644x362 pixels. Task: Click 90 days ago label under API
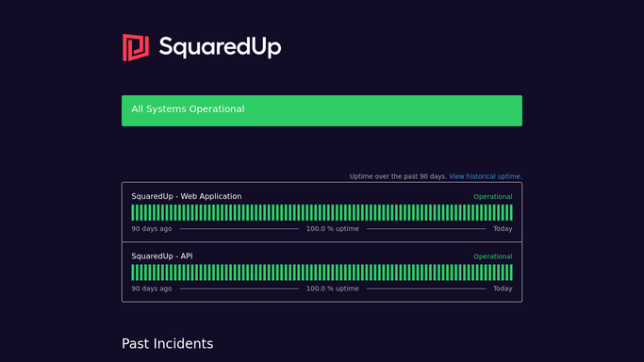[x=152, y=289]
